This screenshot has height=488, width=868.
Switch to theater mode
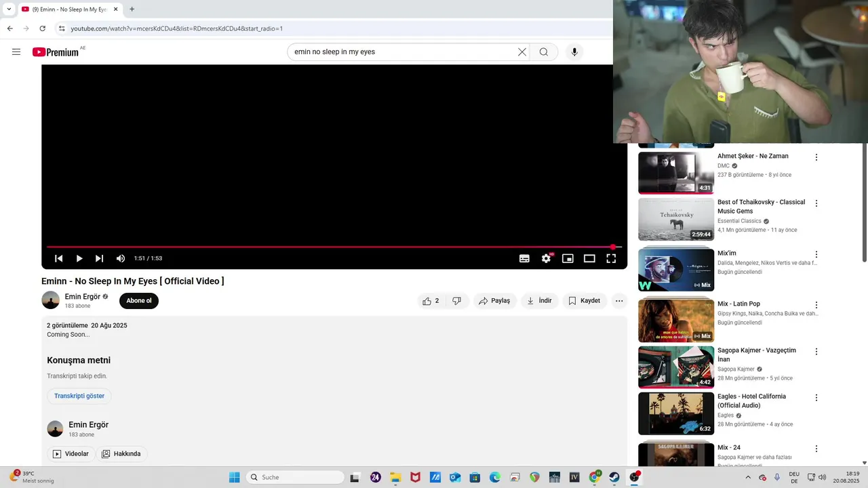pyautogui.click(x=589, y=258)
